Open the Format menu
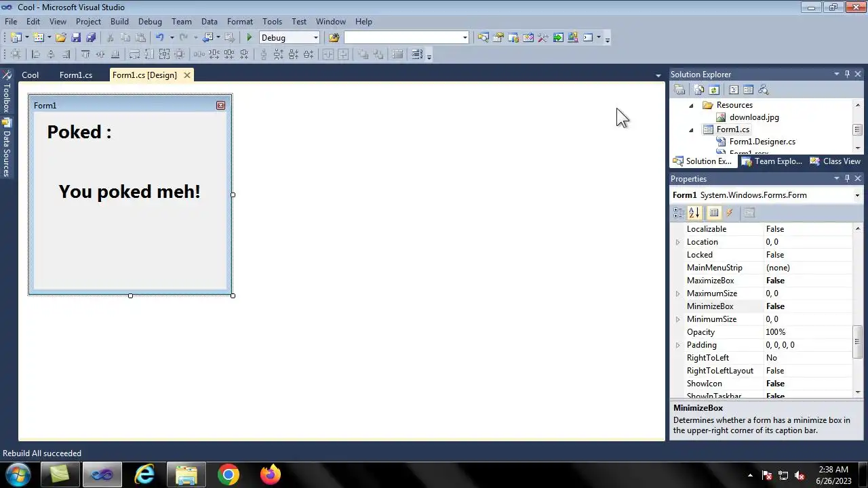 point(240,22)
